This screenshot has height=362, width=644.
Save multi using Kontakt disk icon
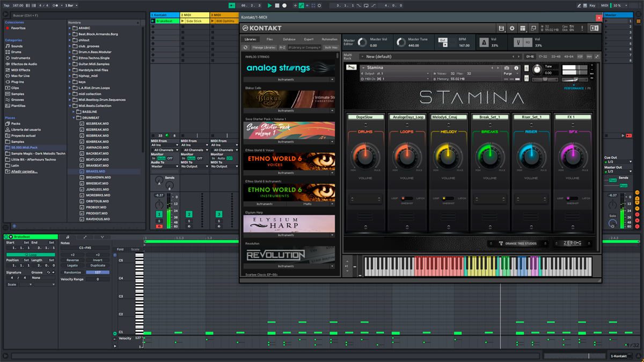(x=501, y=28)
